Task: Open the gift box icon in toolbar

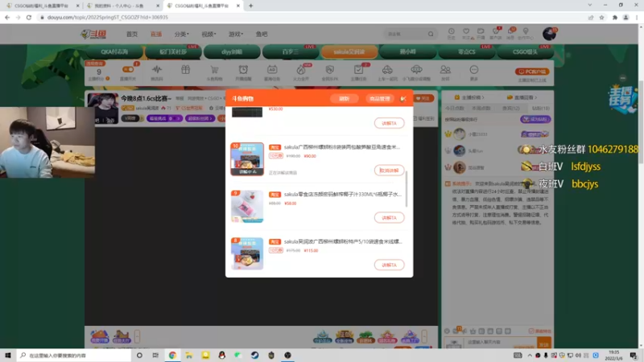Action: click(x=186, y=70)
